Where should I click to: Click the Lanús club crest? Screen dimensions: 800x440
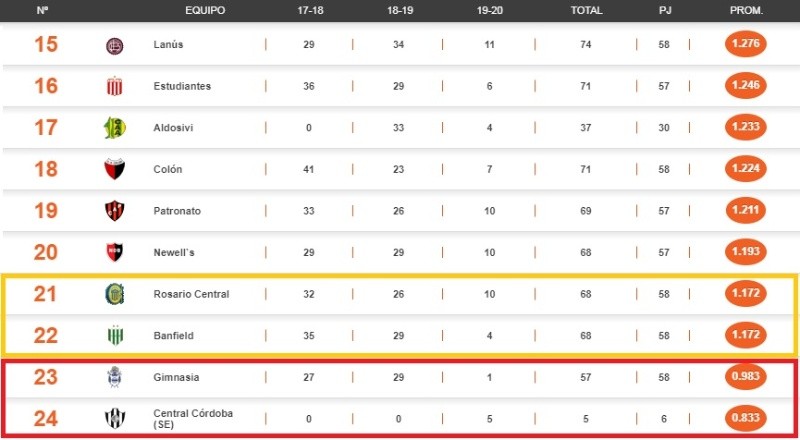pos(114,45)
